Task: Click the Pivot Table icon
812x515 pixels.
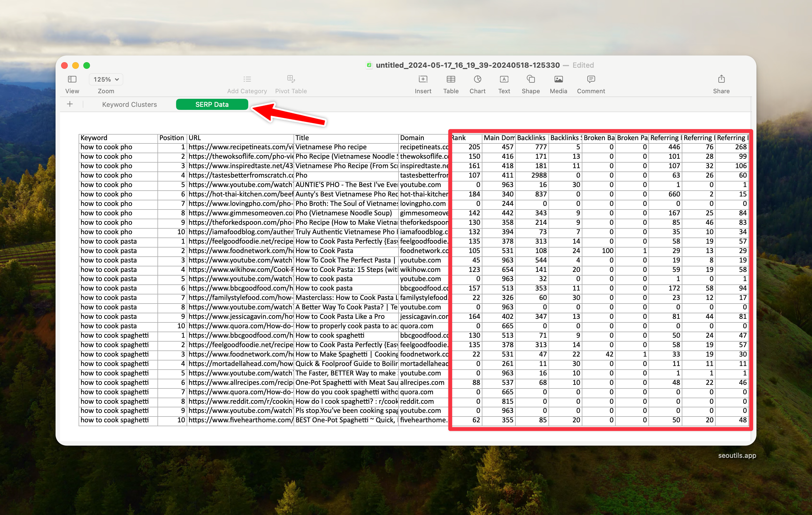Action: point(291,79)
